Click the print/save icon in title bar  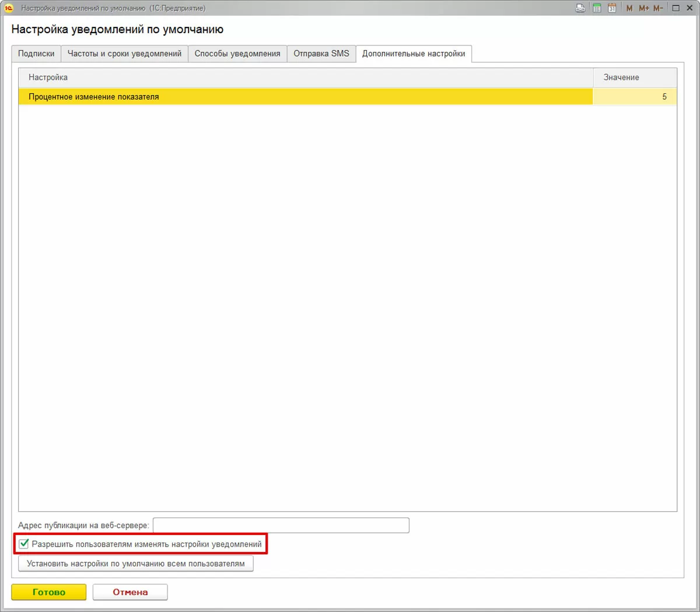pos(580,8)
